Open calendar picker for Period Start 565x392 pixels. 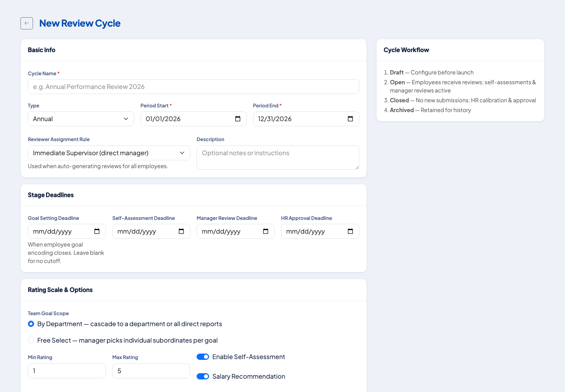238,119
